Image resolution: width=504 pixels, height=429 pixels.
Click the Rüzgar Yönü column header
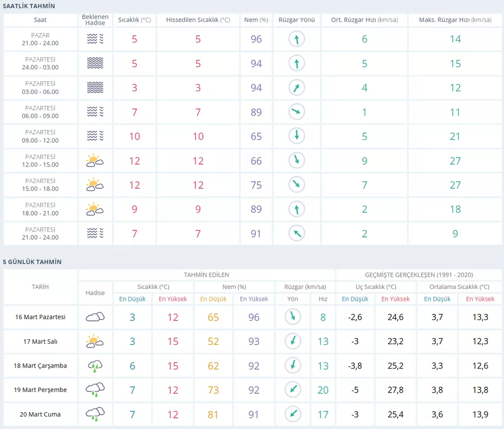297,20
